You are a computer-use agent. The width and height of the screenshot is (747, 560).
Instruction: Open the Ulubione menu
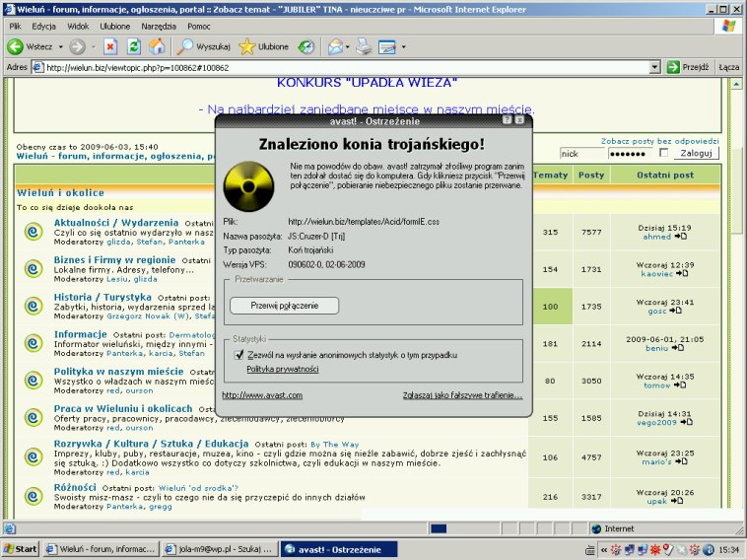click(x=115, y=27)
